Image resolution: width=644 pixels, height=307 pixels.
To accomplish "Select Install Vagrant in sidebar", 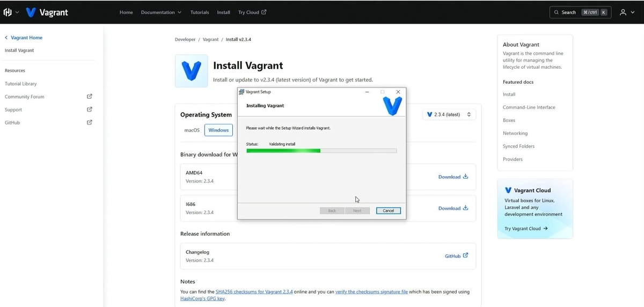I will point(19,50).
